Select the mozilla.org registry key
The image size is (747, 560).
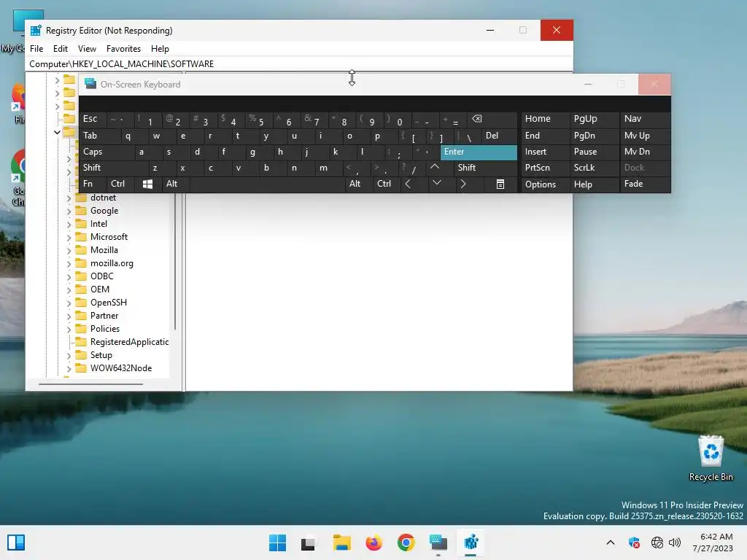click(112, 263)
